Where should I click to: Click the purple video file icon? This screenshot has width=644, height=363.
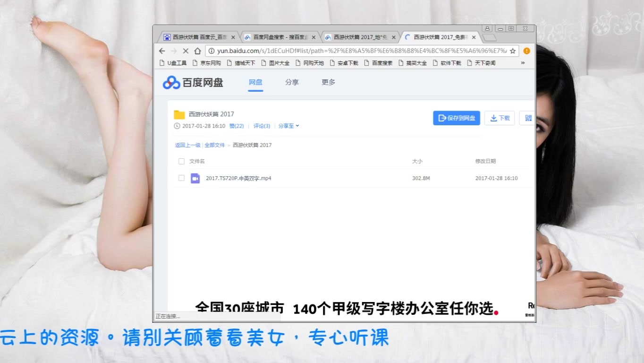195,178
